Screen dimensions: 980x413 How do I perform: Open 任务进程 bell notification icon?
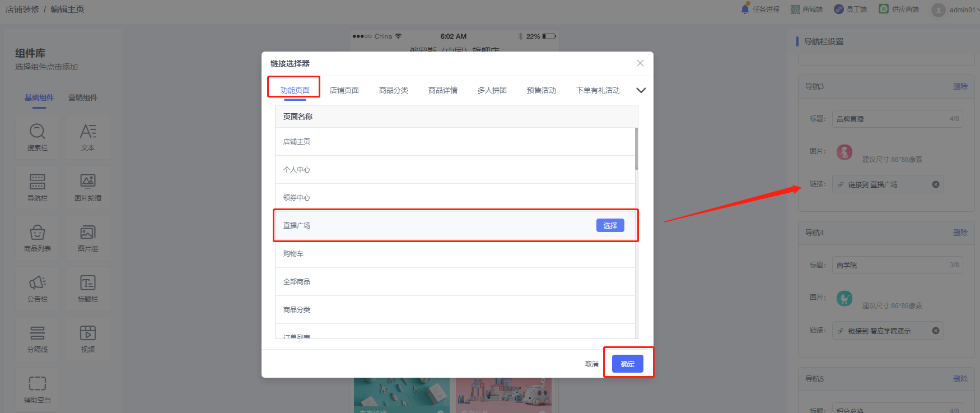point(745,9)
